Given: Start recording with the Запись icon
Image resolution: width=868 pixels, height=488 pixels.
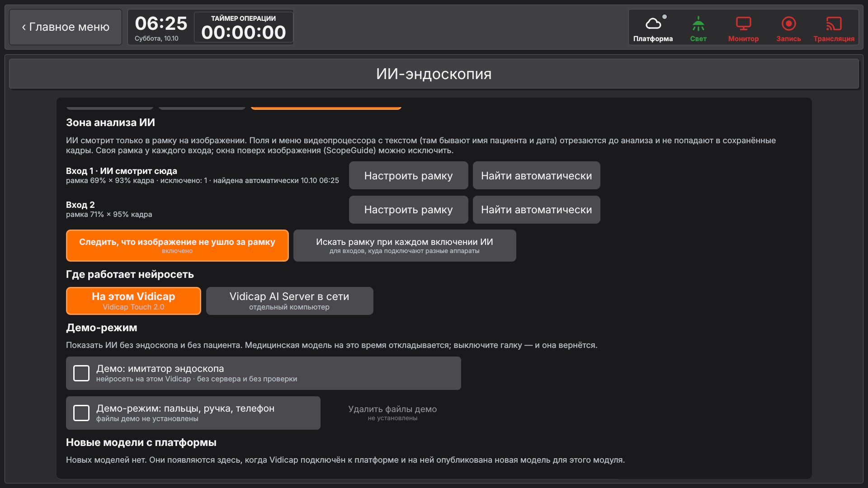Looking at the screenshot, I should click(788, 28).
